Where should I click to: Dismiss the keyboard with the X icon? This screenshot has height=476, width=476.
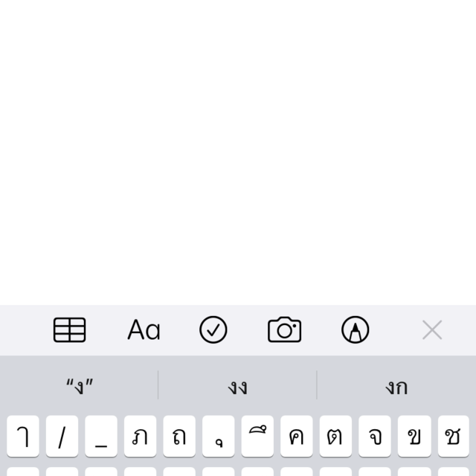click(x=432, y=330)
